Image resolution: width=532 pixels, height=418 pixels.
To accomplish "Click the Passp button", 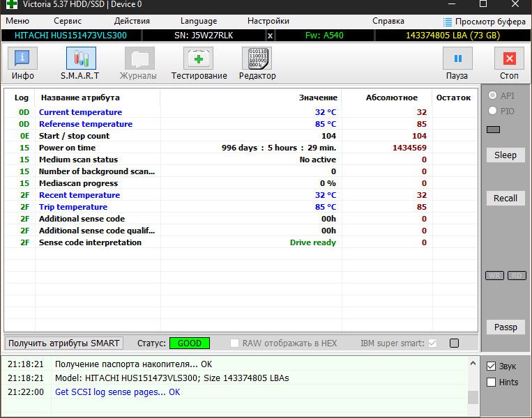I will [x=506, y=327].
